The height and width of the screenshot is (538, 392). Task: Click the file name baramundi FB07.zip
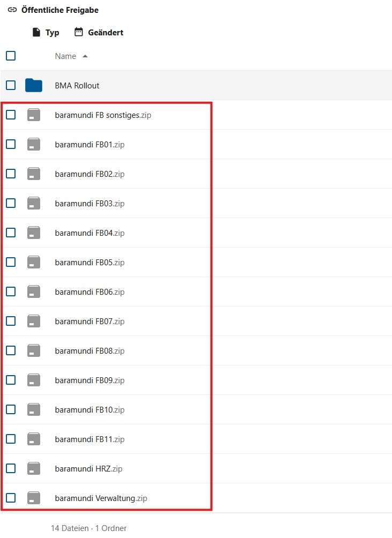click(x=89, y=322)
